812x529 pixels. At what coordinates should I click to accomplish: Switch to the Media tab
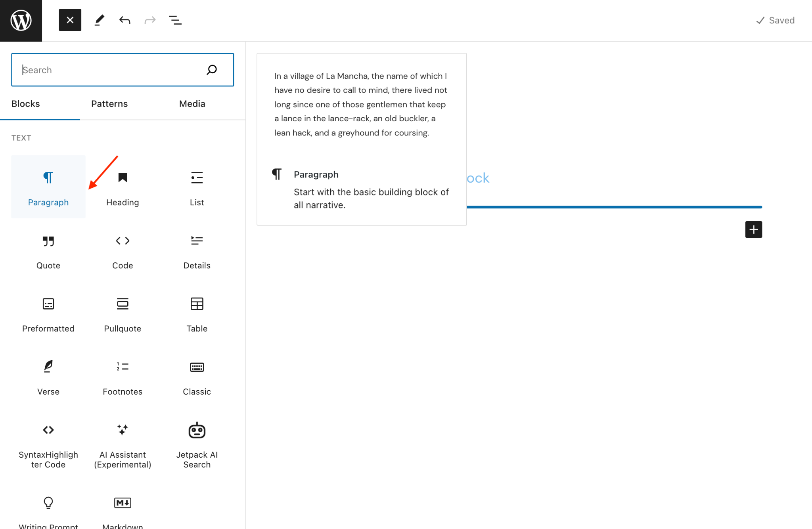click(192, 103)
